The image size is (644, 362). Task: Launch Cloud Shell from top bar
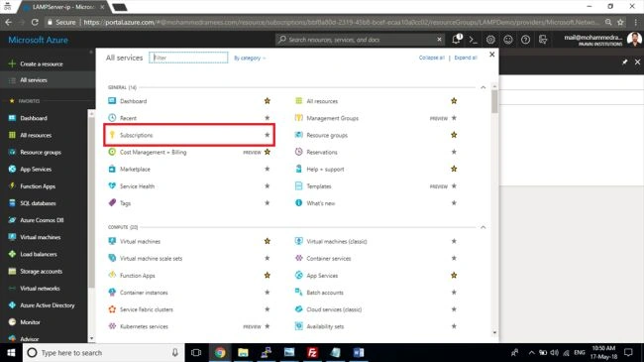click(x=474, y=40)
